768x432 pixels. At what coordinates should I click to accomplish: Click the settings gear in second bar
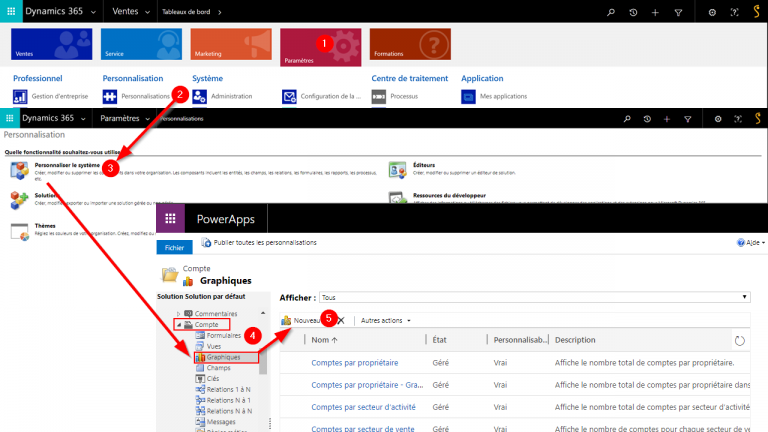click(718, 119)
